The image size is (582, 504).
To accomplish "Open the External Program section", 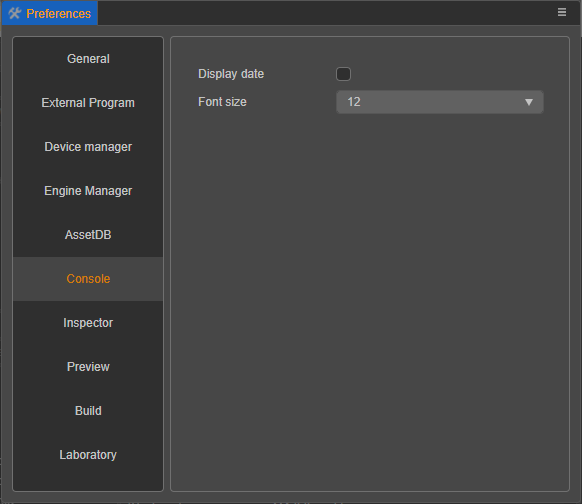I will [88, 103].
